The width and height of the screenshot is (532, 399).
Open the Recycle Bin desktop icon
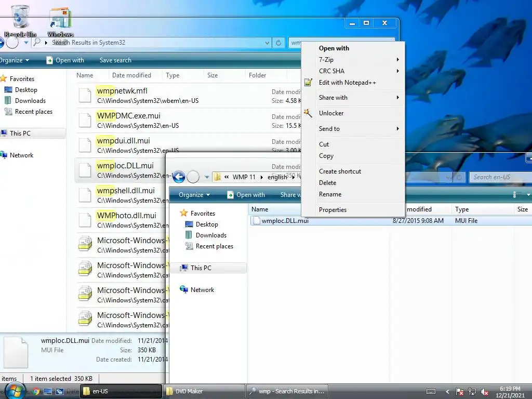pos(20,20)
